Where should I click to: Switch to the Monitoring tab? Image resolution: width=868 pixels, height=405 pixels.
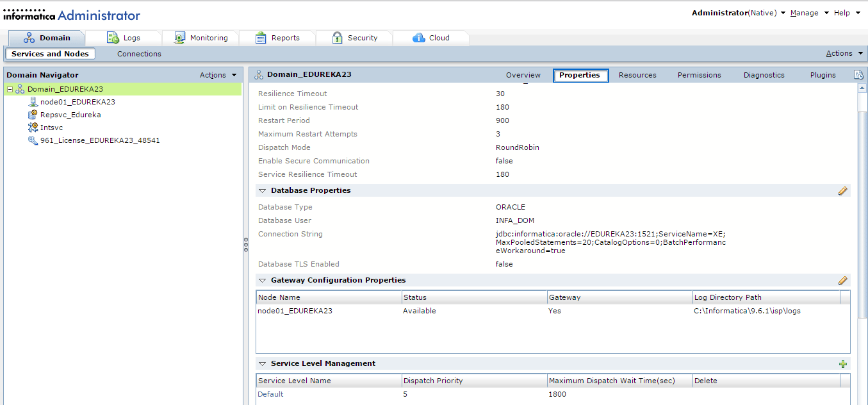point(201,38)
